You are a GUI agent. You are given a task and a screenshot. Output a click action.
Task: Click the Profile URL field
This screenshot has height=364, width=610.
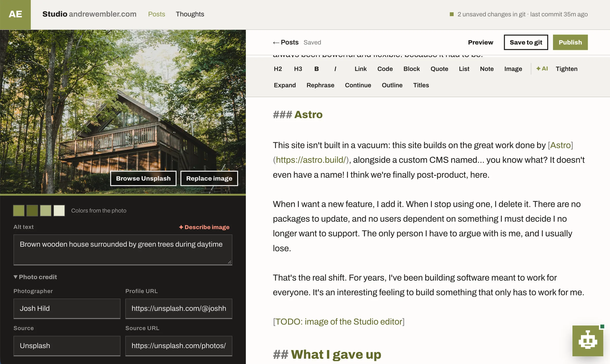(179, 309)
